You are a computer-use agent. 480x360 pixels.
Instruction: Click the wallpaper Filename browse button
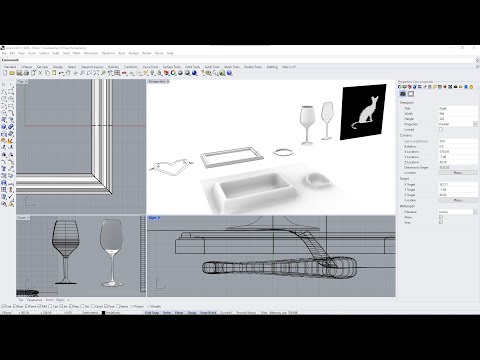pyautogui.click(x=475, y=212)
